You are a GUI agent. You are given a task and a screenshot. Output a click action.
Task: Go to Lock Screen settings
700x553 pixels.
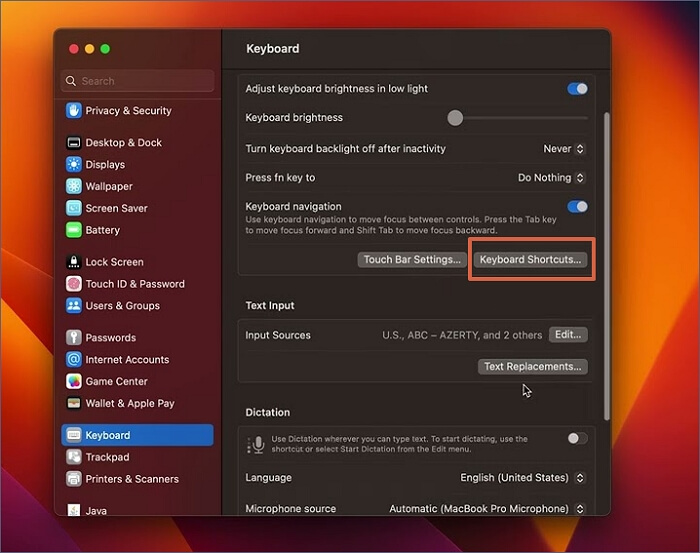pyautogui.click(x=138, y=262)
